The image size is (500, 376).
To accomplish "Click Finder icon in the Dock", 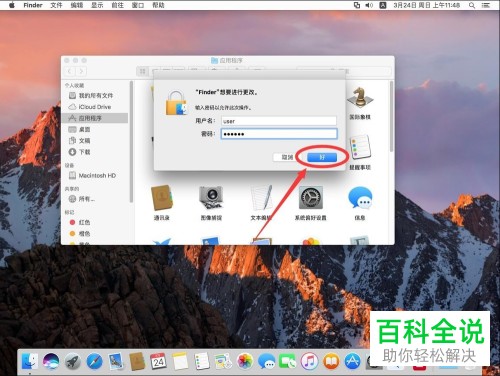I will (30, 361).
